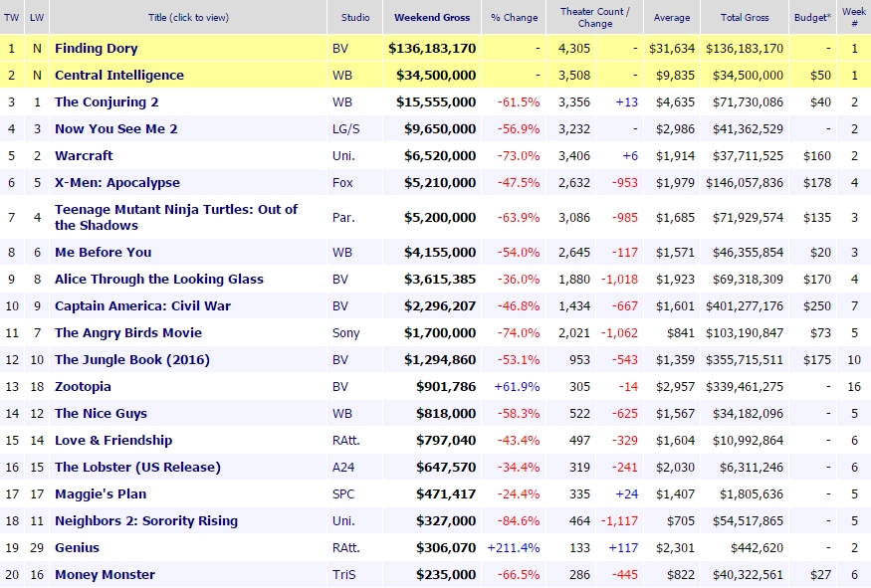Open the Finding Dory title link

point(97,49)
